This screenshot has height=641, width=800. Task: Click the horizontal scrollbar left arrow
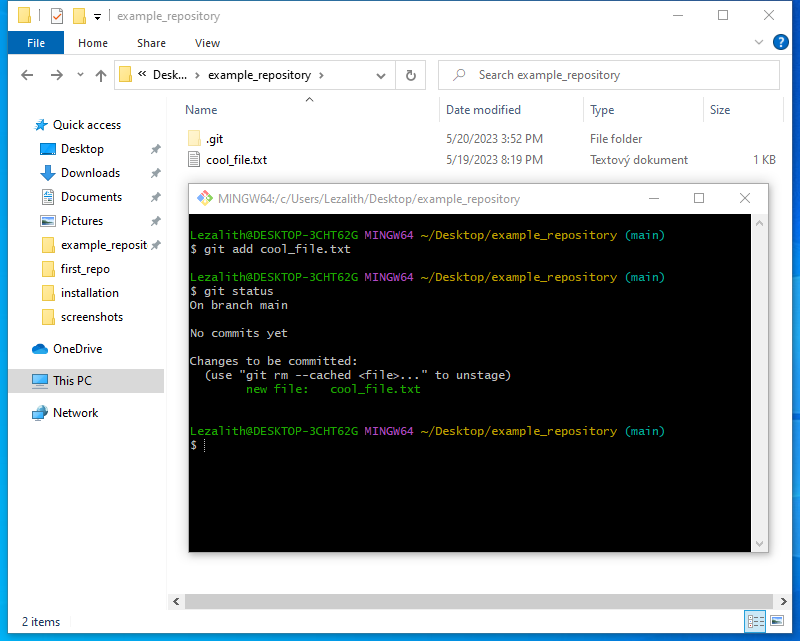pos(176,601)
